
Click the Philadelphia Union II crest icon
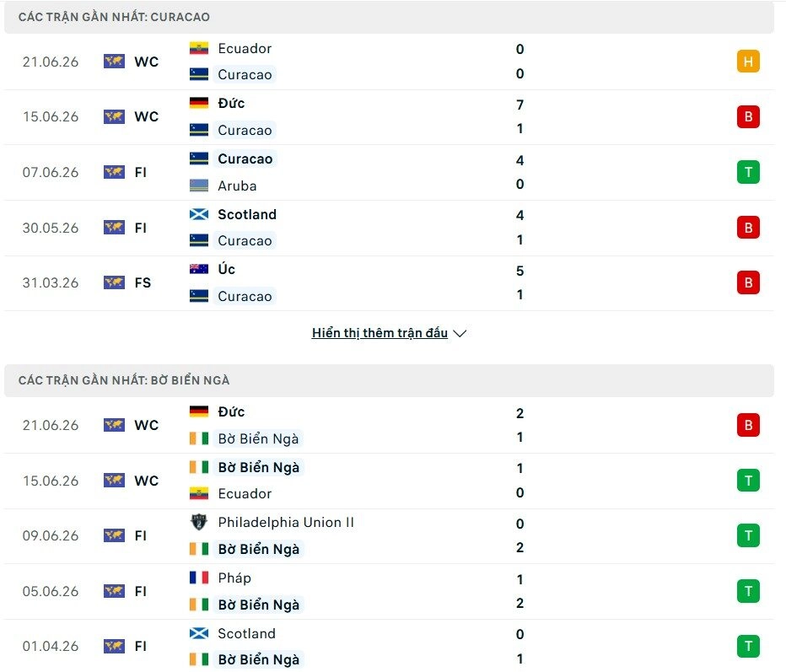199,522
